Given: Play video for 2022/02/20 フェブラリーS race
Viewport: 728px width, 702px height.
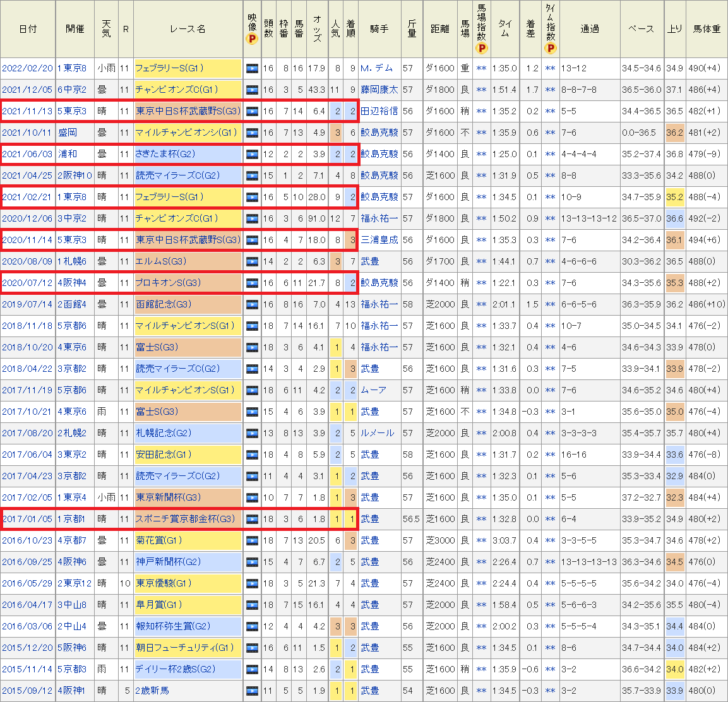Looking at the screenshot, I should [252, 69].
